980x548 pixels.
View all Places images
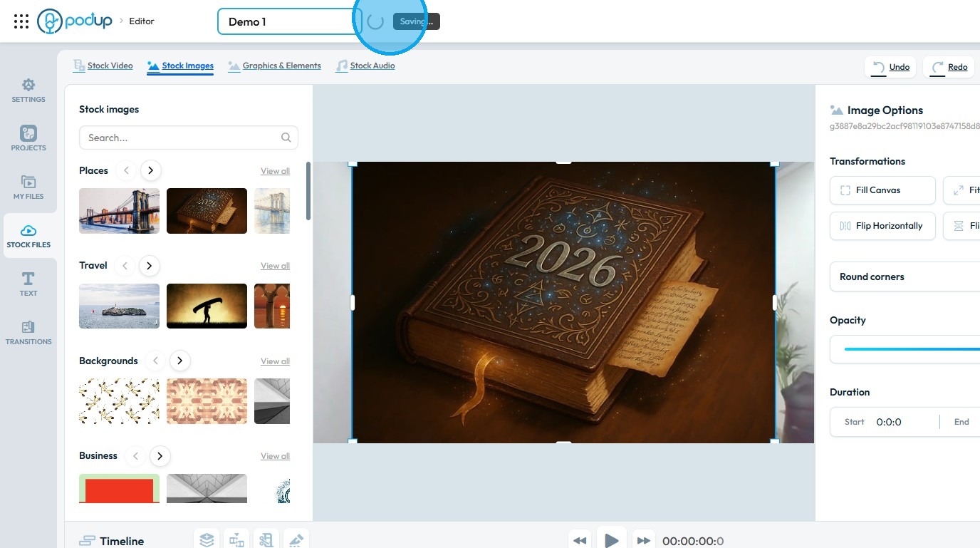tap(275, 171)
